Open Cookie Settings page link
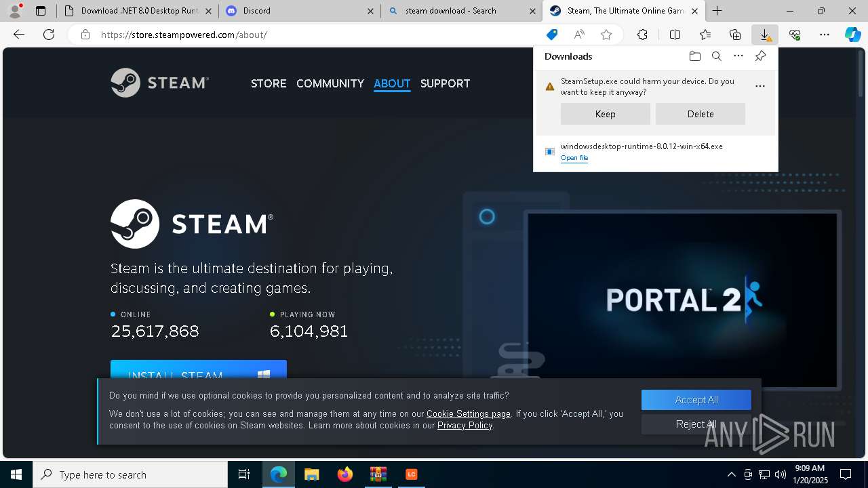Image resolution: width=868 pixels, height=488 pixels. click(x=469, y=413)
